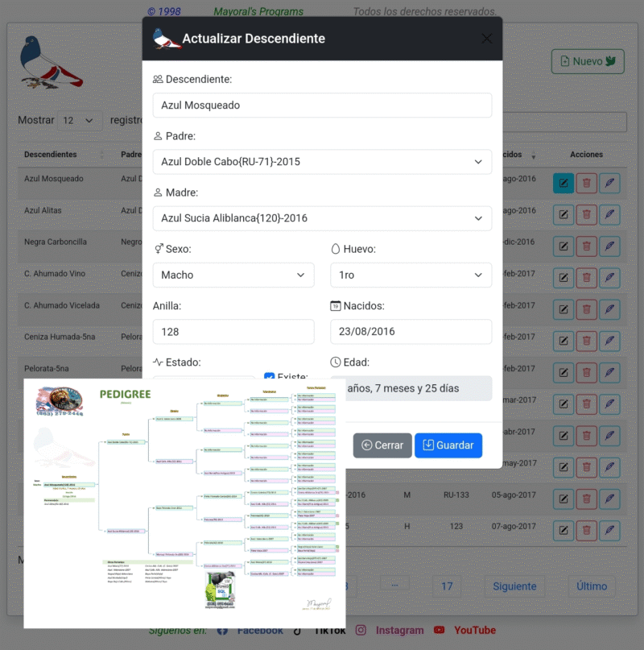Open pedigree feather icon for Azul Mosqueado

609,183
